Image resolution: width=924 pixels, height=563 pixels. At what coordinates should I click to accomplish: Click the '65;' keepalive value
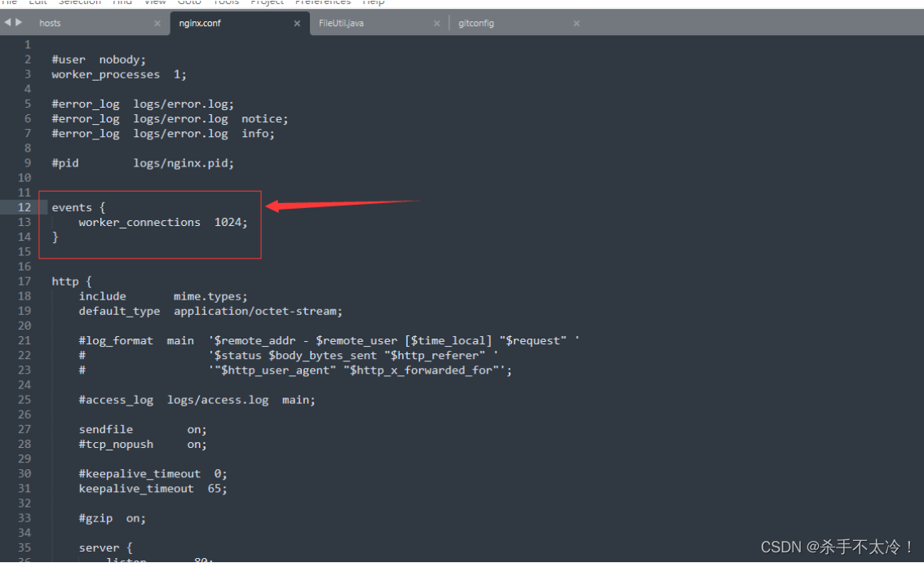pyautogui.click(x=218, y=489)
